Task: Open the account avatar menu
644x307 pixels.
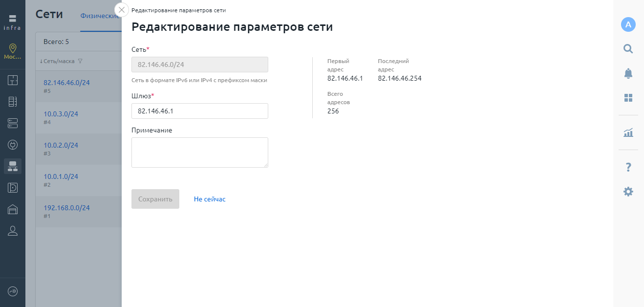Action: (x=628, y=24)
